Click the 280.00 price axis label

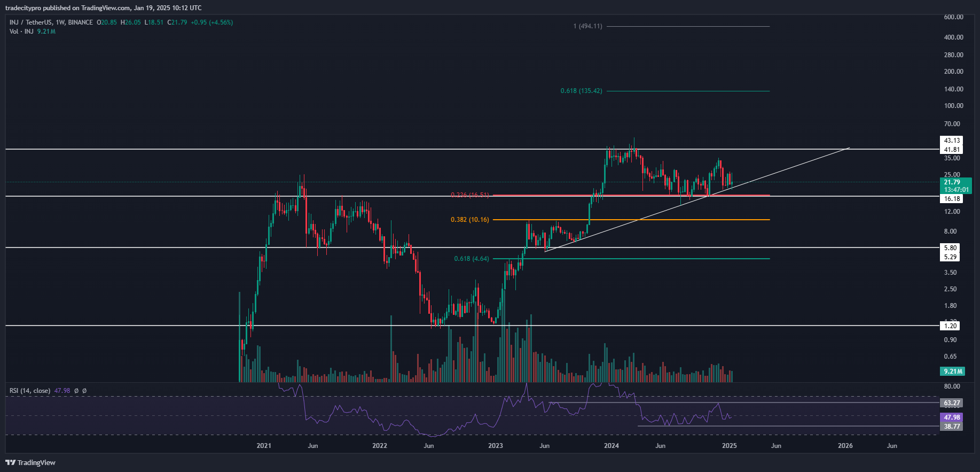coord(953,55)
